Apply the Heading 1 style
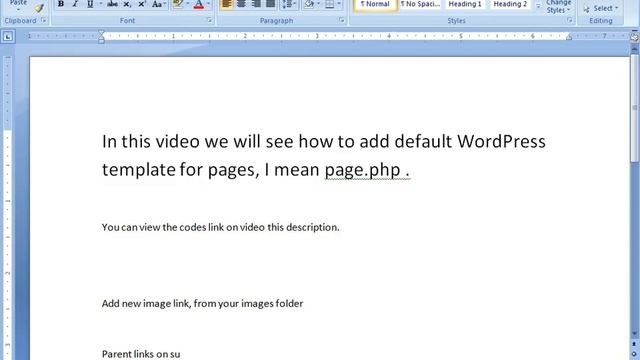The width and height of the screenshot is (640, 360). tap(465, 4)
